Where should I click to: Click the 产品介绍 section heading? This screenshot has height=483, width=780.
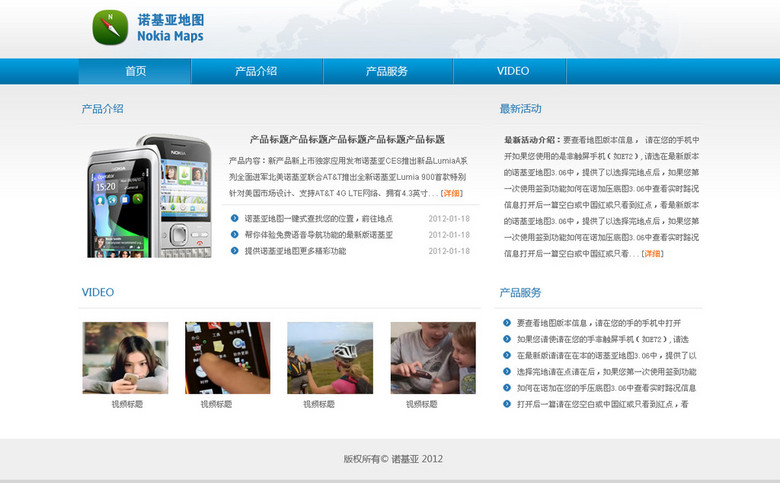click(x=102, y=109)
